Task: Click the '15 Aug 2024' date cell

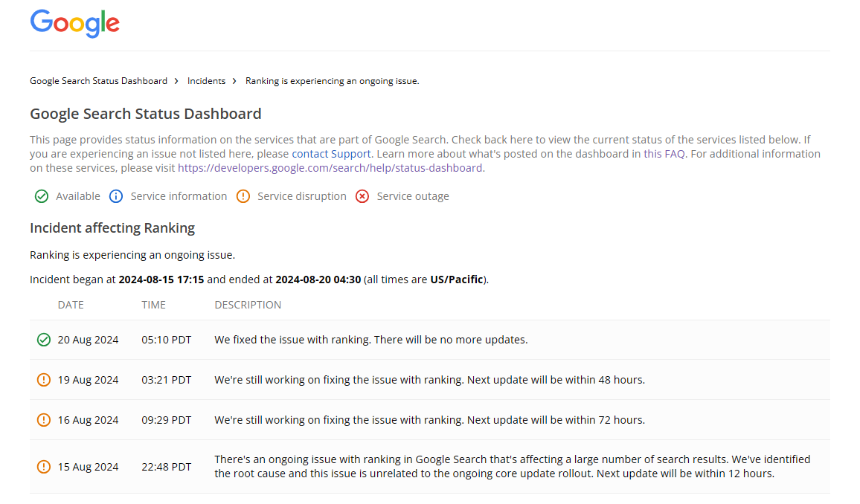Action: click(x=89, y=468)
